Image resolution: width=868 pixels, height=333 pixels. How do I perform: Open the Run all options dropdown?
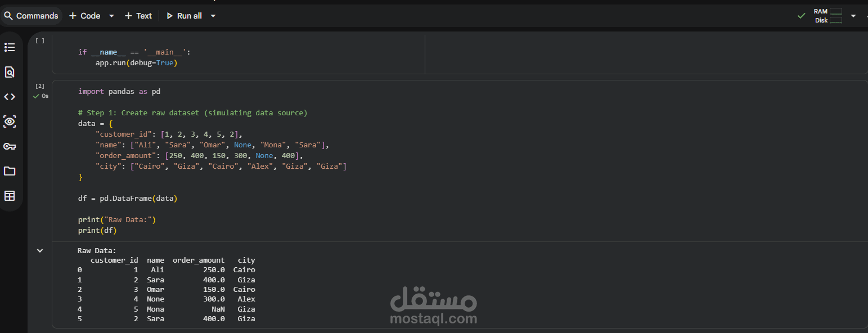pyautogui.click(x=213, y=16)
